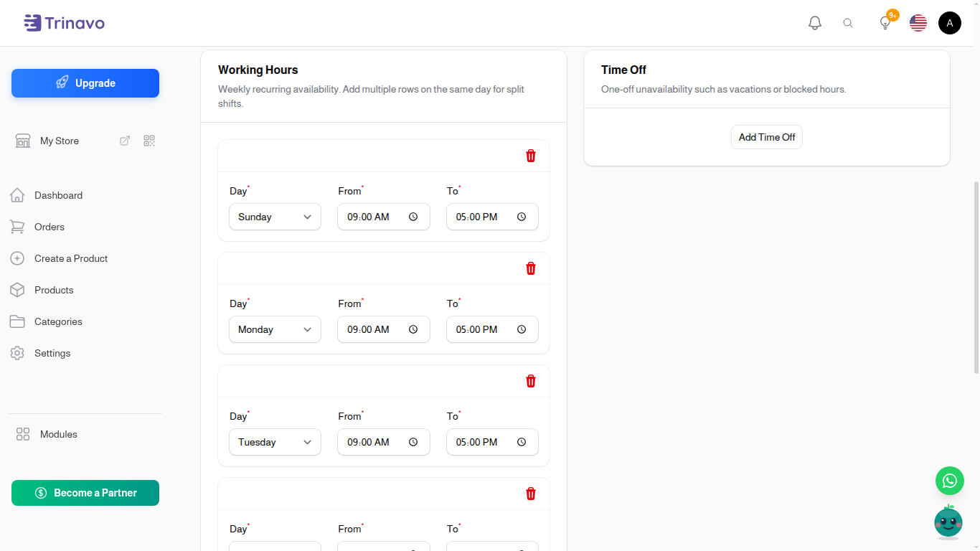The width and height of the screenshot is (980, 551).
Task: Click the search magnifier icon
Action: [x=848, y=23]
